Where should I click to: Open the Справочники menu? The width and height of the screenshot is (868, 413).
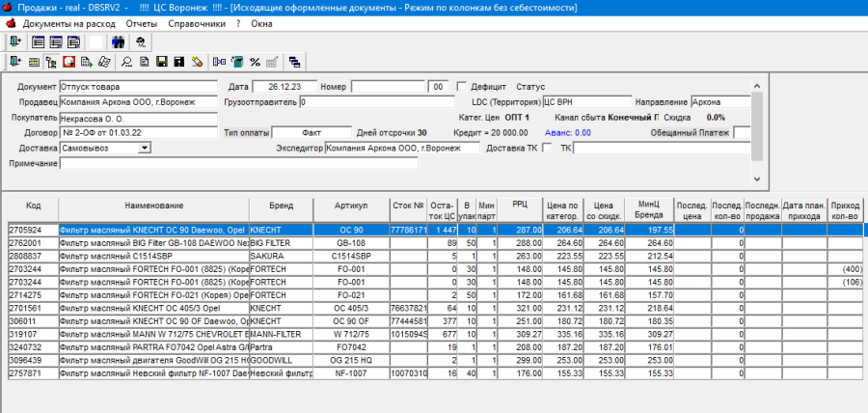tap(197, 24)
